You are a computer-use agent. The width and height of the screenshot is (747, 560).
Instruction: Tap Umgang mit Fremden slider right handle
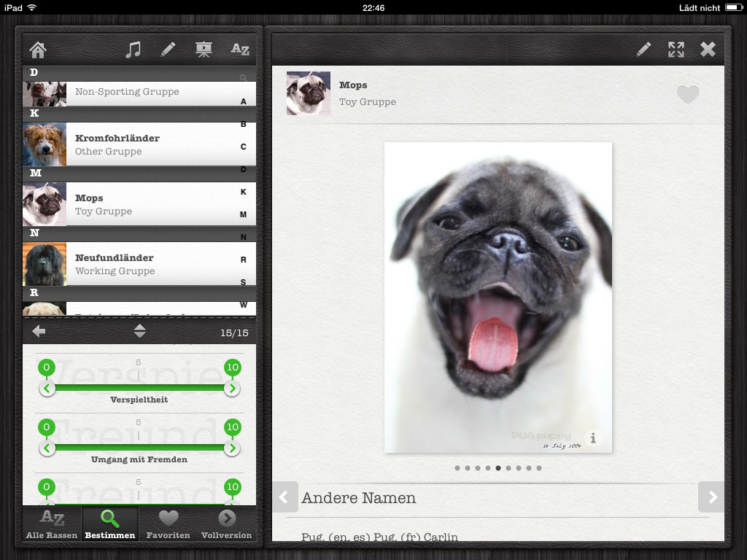(x=232, y=448)
